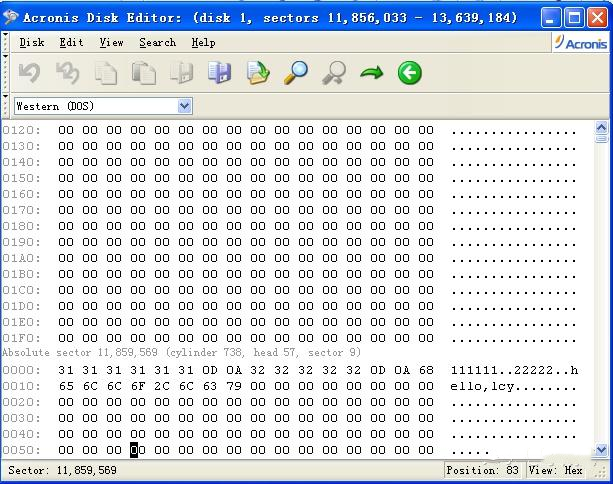The image size is (613, 484).
Task: Click the second magnifier search-again icon
Action: point(334,73)
